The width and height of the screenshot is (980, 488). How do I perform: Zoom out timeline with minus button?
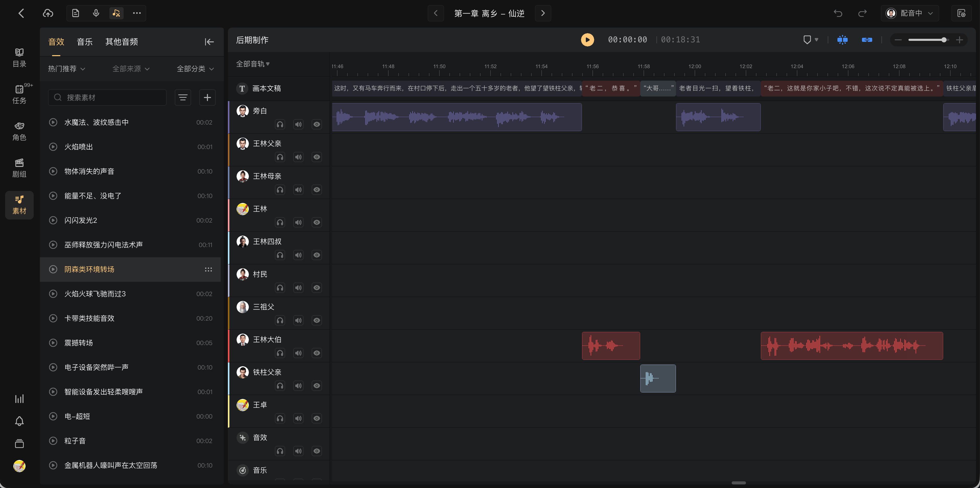898,40
